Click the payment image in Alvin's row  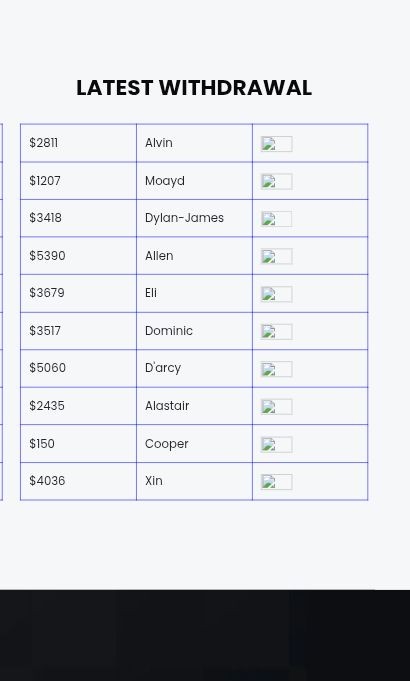tap(277, 144)
